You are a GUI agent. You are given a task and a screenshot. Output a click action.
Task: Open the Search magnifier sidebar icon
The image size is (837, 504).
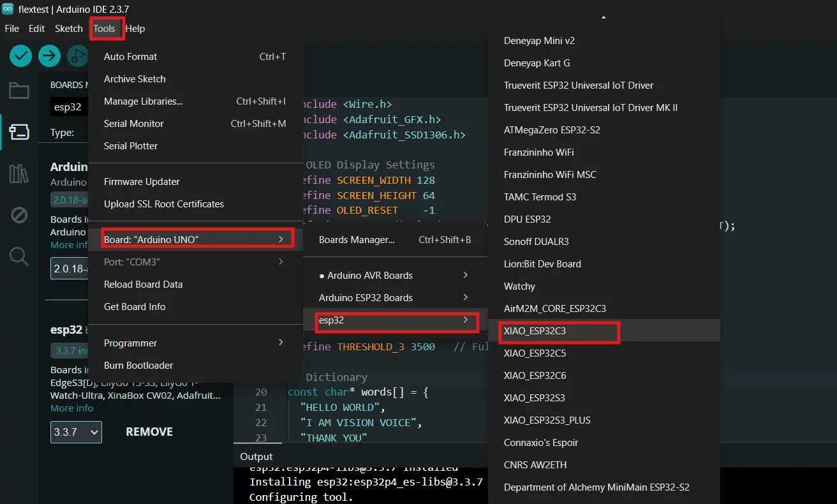tap(19, 256)
